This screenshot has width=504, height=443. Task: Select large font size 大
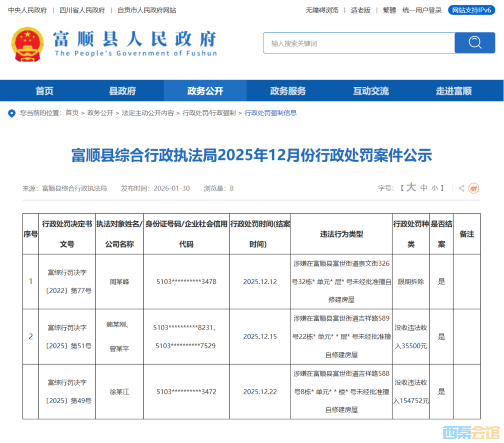(411, 188)
